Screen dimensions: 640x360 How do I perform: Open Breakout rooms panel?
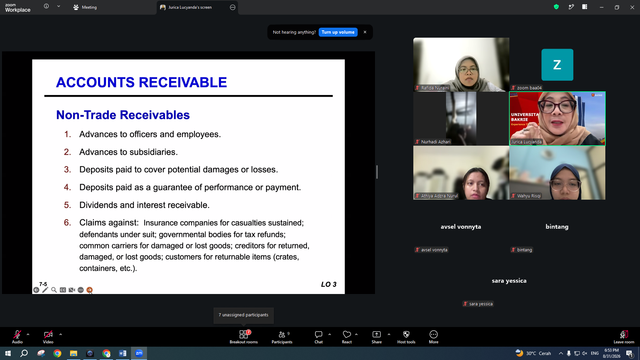click(244, 337)
